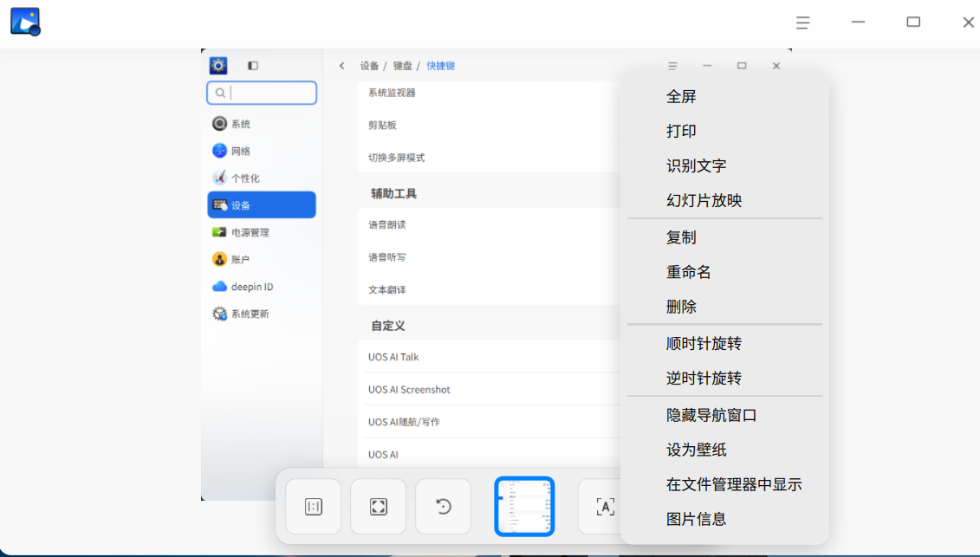This screenshot has height=557, width=980.
Task: Open the settings window hamburger menu icon
Action: coord(672,66)
